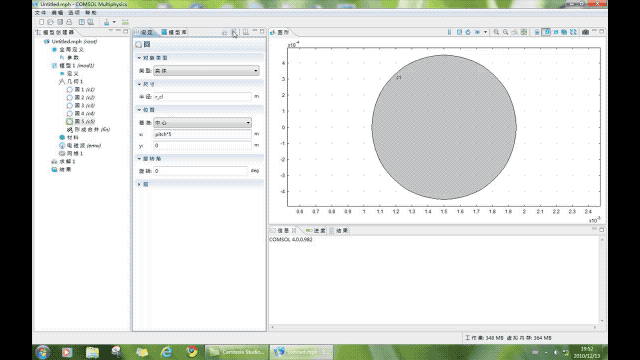This screenshot has width=640, height=360.
Task: Click the New model toolbar icon
Action: pyautogui.click(x=41, y=22)
